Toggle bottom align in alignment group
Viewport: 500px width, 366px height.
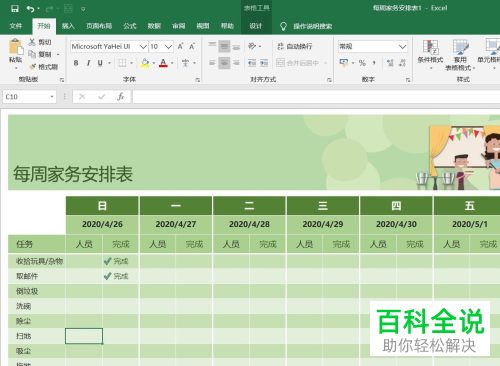click(236, 46)
